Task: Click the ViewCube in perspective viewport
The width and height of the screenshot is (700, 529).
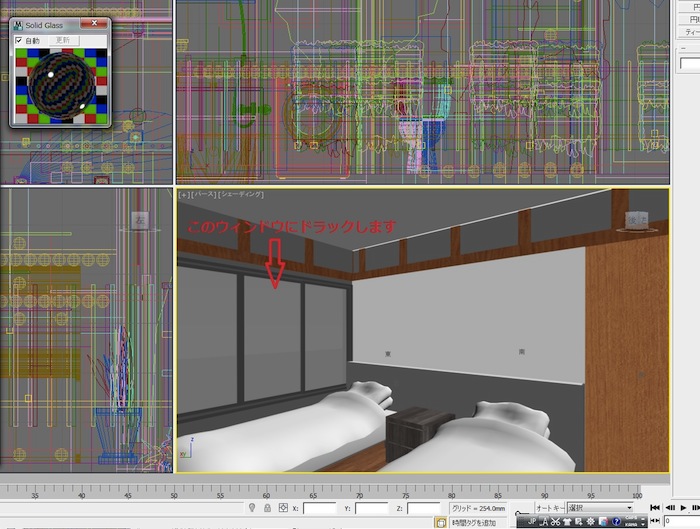Action: tap(636, 220)
